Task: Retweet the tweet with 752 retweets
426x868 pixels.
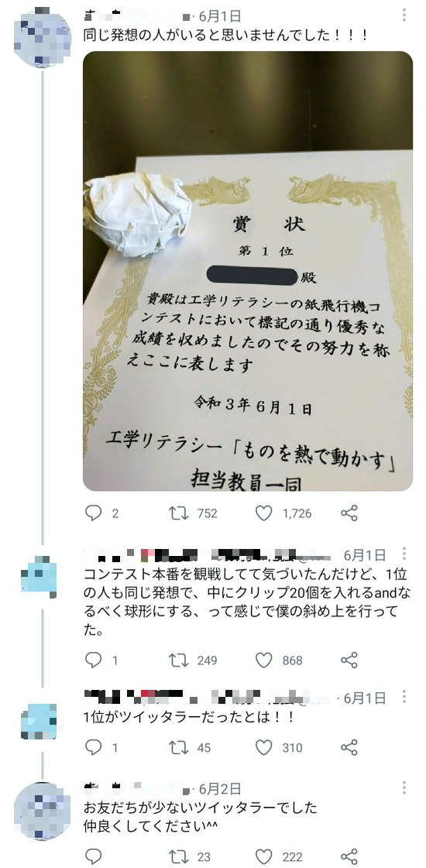Action: (x=178, y=513)
